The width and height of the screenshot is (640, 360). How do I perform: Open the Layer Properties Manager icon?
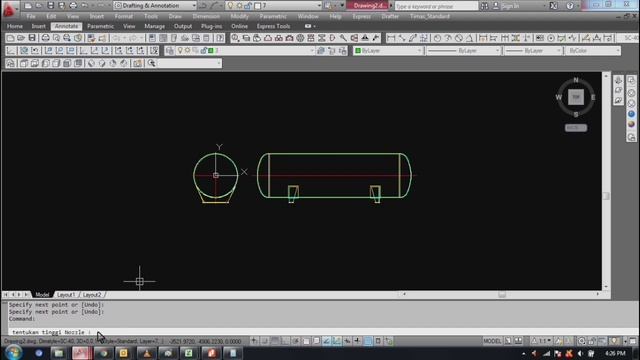tap(170, 51)
